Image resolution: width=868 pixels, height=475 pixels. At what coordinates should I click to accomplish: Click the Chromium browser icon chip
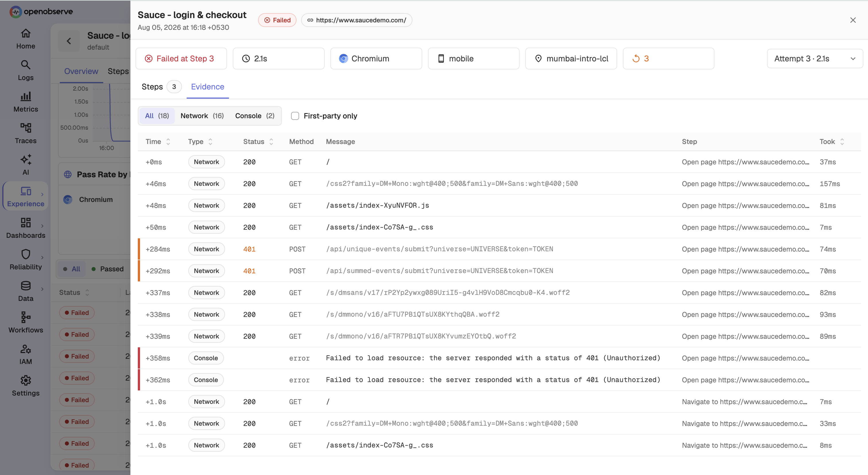point(376,59)
